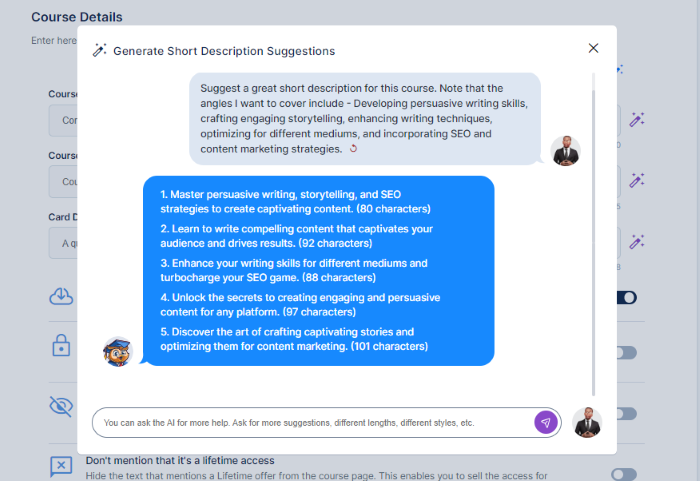Click the cloud download icon in the left column
The image size is (700, 481).
[x=61, y=297]
